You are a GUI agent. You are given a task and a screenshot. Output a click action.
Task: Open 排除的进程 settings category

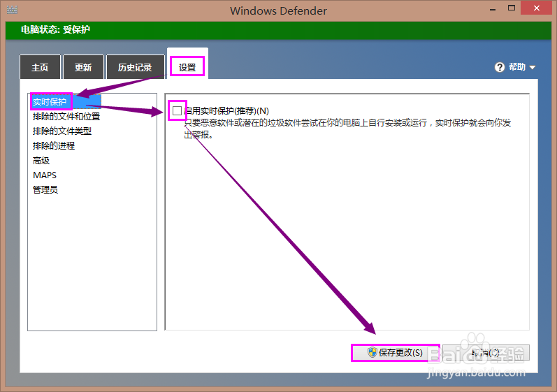(x=54, y=145)
